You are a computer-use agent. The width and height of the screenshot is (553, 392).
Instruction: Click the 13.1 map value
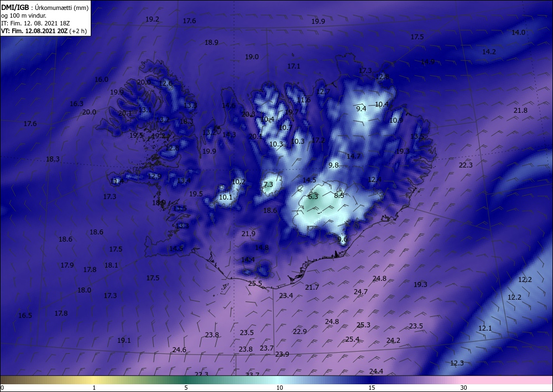click(x=145, y=109)
